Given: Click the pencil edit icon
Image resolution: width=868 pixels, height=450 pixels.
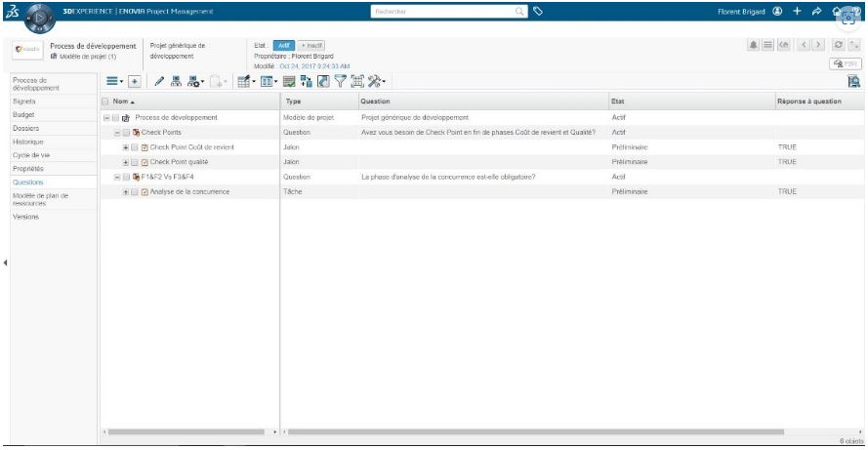Looking at the screenshot, I should [x=159, y=81].
